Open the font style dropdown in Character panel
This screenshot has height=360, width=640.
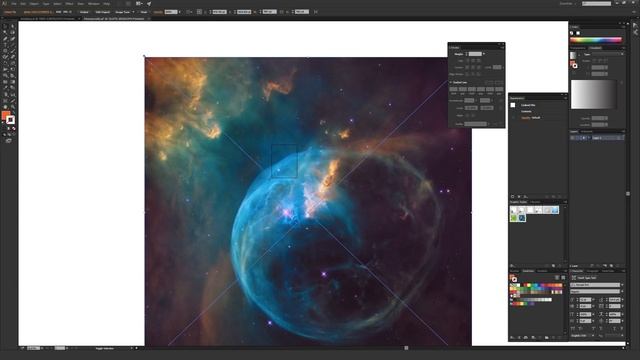(x=622, y=291)
